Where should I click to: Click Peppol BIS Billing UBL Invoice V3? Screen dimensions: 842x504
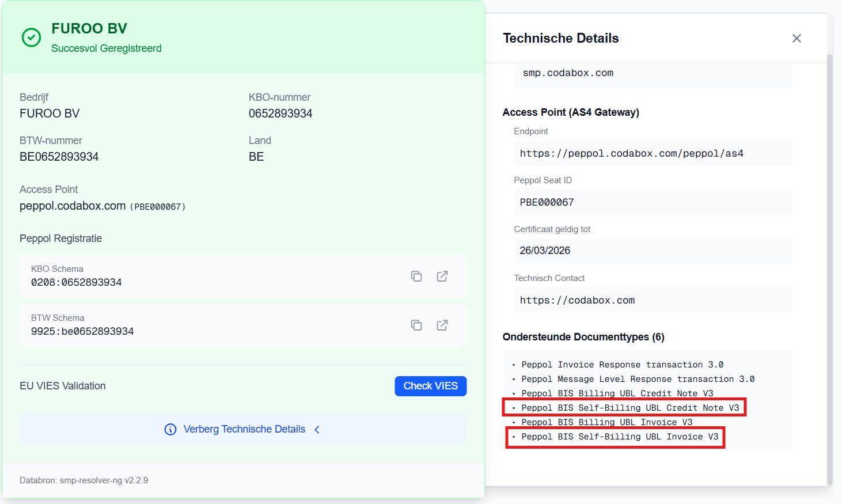607,422
